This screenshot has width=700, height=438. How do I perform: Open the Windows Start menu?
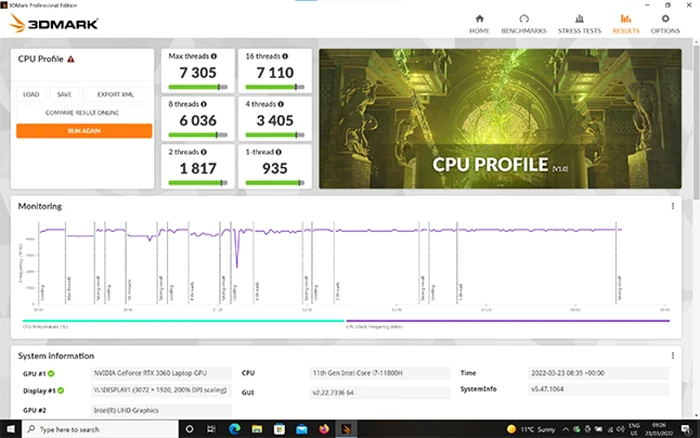[x=10, y=429]
